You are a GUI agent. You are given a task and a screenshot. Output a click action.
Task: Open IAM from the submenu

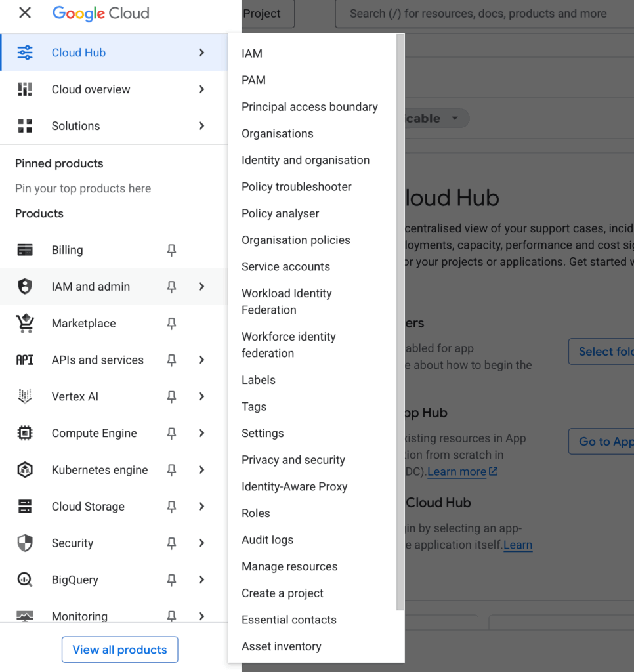point(251,54)
